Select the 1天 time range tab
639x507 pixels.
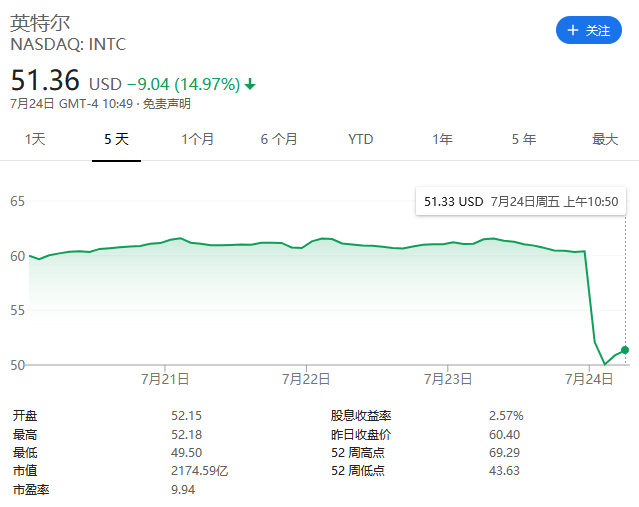pyautogui.click(x=35, y=139)
